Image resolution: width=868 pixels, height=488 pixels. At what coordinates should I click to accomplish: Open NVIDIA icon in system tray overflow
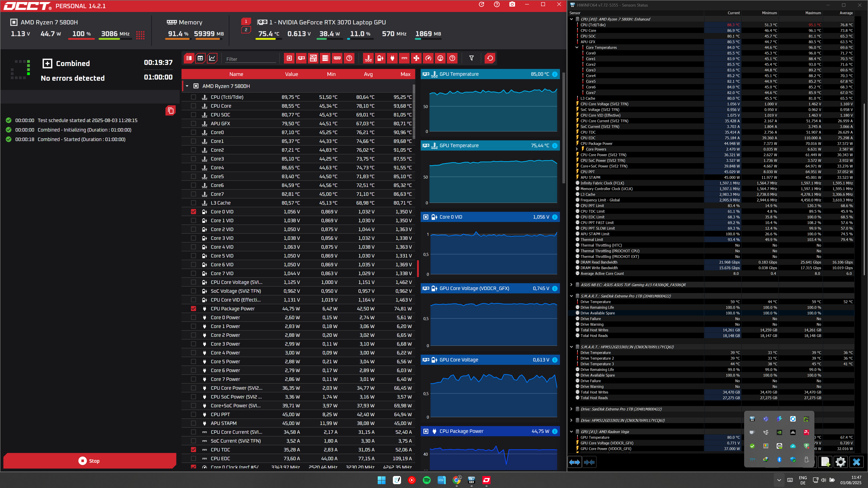pyautogui.click(x=779, y=432)
